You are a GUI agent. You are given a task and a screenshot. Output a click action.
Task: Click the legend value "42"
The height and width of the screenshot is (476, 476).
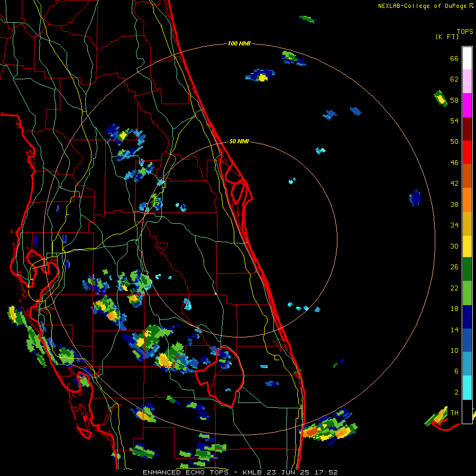pos(454,184)
